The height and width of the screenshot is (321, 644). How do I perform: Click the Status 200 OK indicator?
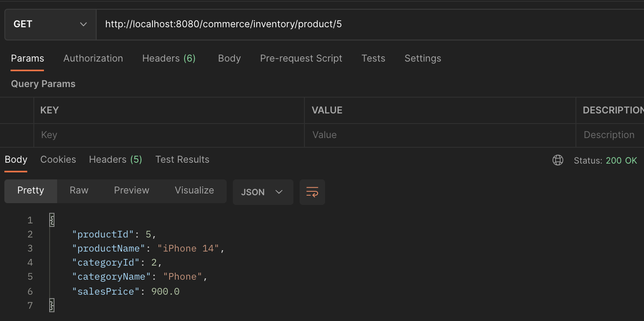(x=605, y=160)
